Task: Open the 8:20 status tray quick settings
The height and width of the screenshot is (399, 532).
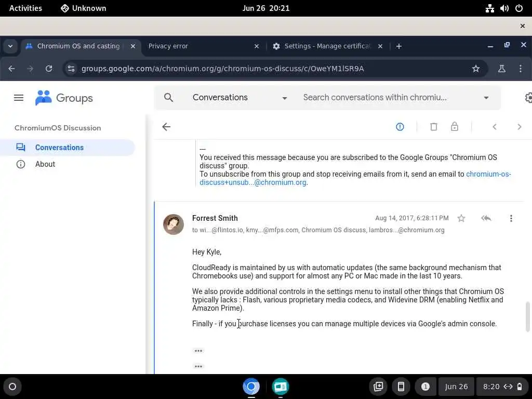Action: pyautogui.click(x=502, y=387)
